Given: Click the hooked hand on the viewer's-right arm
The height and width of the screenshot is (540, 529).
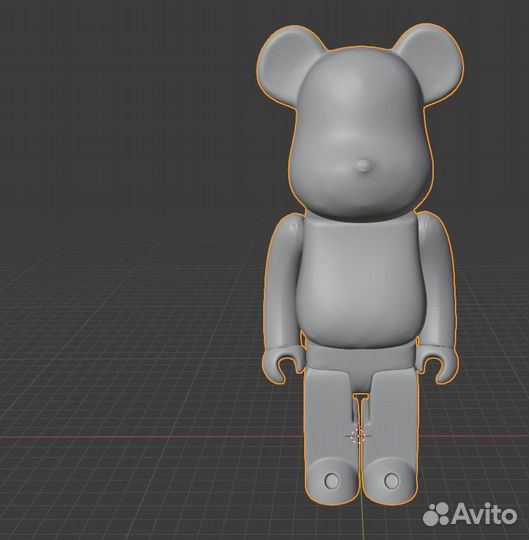Looking at the screenshot, I should pyautogui.click(x=437, y=364).
